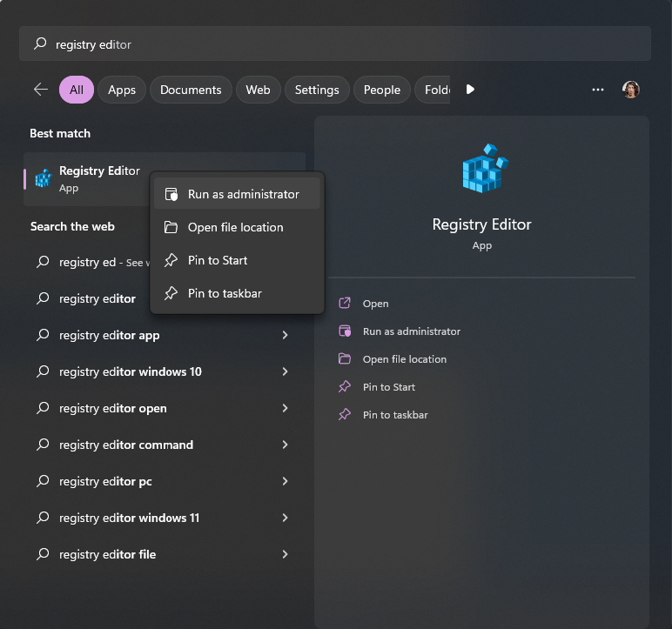The image size is (672, 629).
Task: Switch to the Apps filter tab
Action: (x=122, y=90)
